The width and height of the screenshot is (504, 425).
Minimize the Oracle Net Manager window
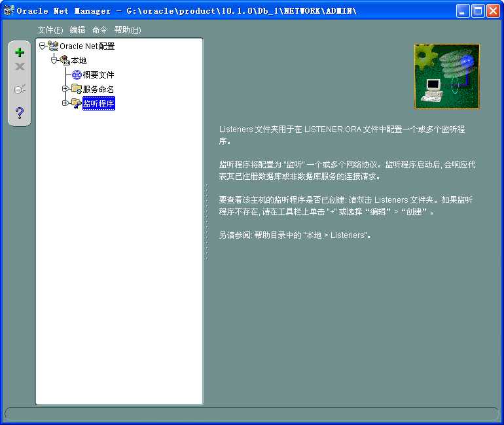pyautogui.click(x=463, y=11)
